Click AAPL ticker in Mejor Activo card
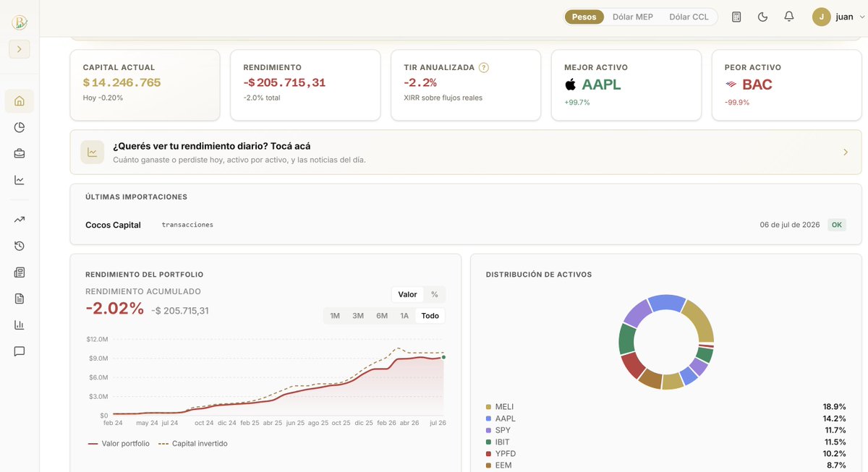This screenshot has width=868, height=472. pos(602,85)
